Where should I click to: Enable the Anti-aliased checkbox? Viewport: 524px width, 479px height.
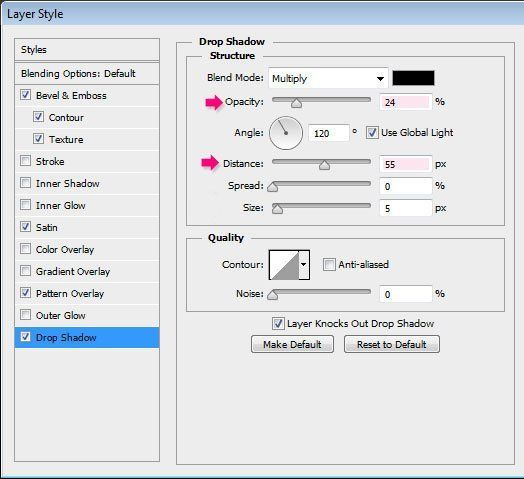329,264
